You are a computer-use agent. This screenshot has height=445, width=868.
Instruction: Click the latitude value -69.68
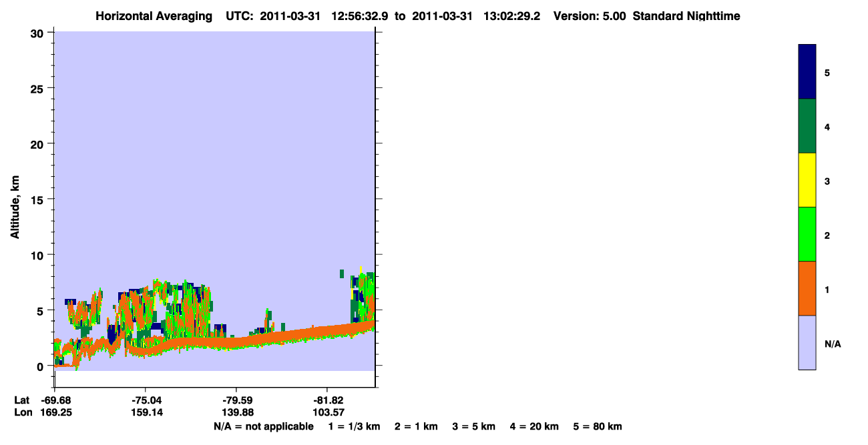click(x=55, y=400)
